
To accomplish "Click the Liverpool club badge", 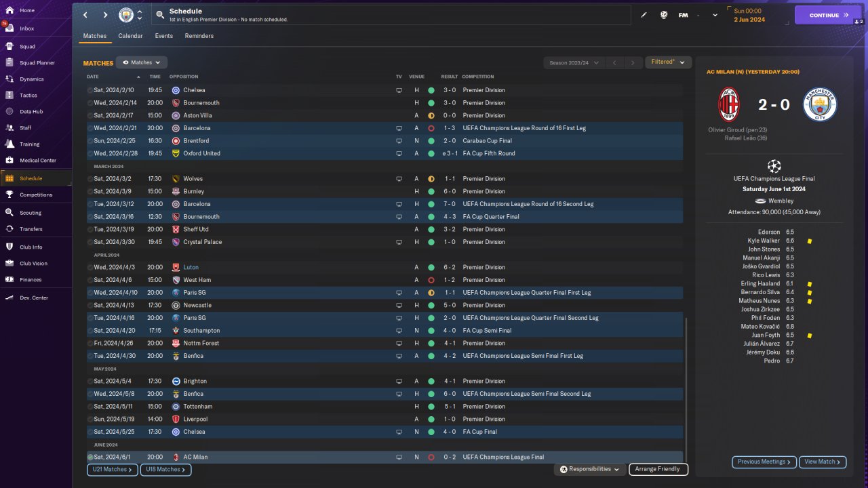I will (176, 419).
